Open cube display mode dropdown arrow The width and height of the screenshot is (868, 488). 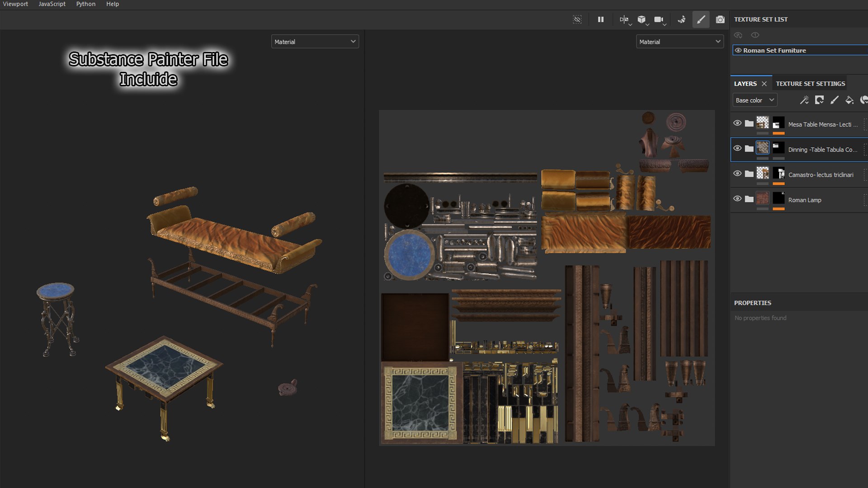647,24
